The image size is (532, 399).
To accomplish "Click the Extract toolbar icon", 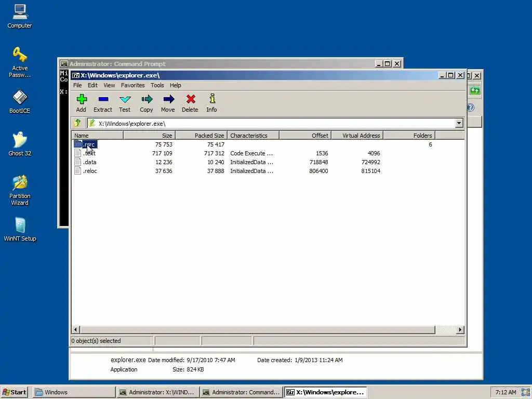I will click(x=103, y=99).
